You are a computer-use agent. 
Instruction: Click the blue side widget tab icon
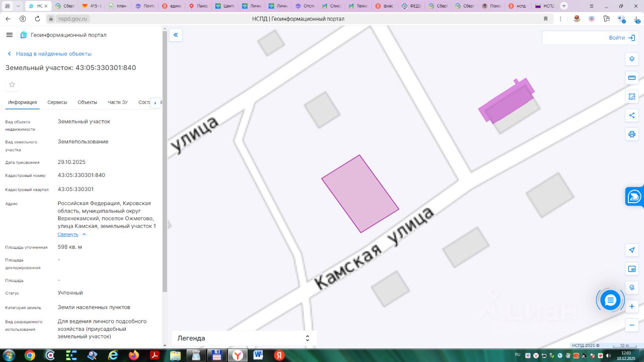[x=635, y=197]
